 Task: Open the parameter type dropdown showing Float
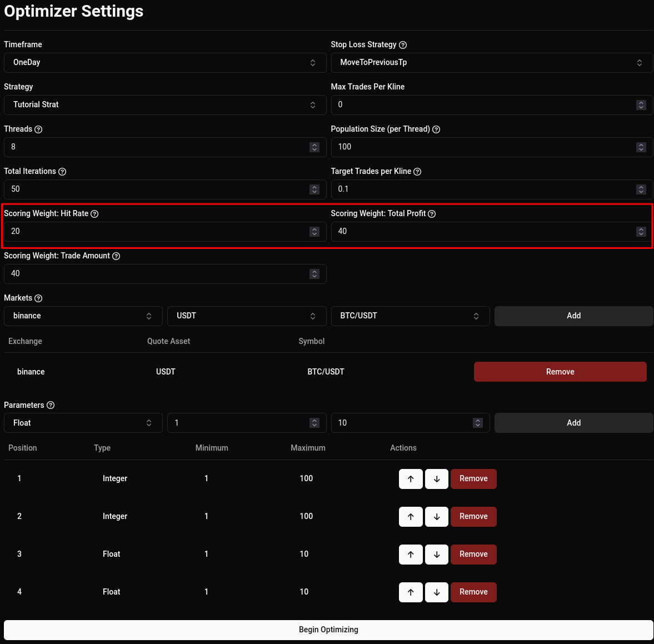[83, 423]
